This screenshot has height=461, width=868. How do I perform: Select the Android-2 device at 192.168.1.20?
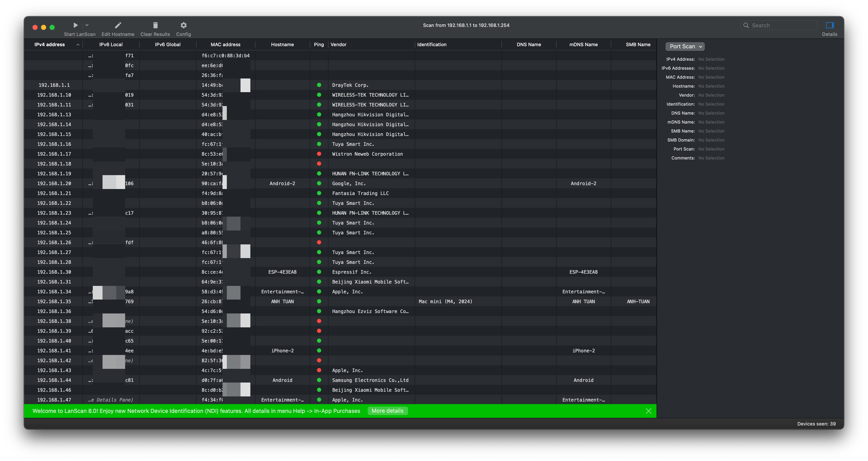[x=282, y=183]
